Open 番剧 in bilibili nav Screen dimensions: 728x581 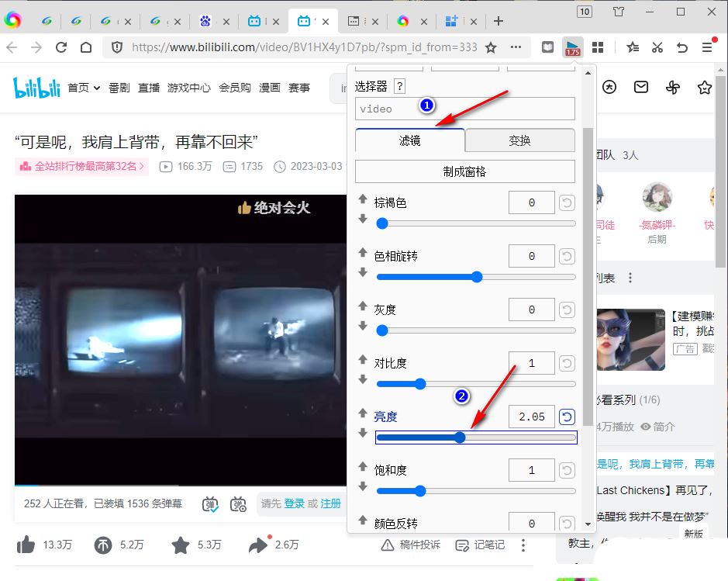click(119, 88)
